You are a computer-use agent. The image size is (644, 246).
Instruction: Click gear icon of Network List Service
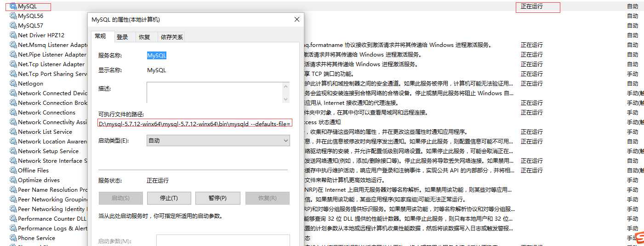click(13, 132)
